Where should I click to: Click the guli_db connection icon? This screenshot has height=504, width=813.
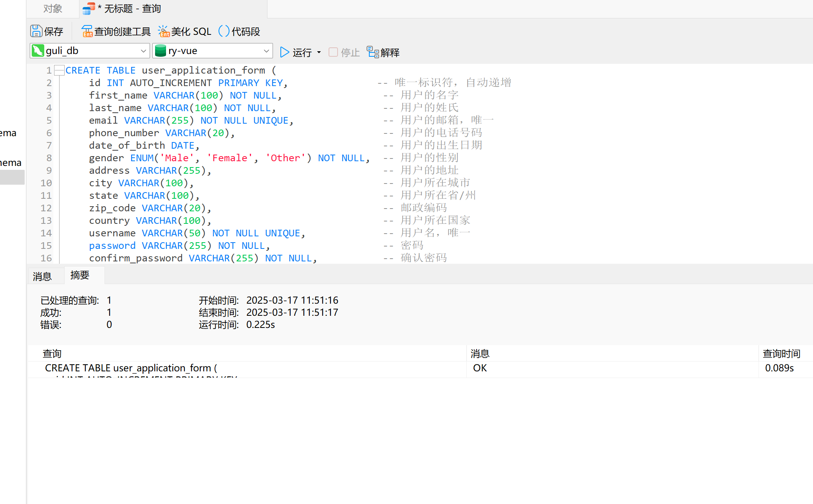[38, 51]
